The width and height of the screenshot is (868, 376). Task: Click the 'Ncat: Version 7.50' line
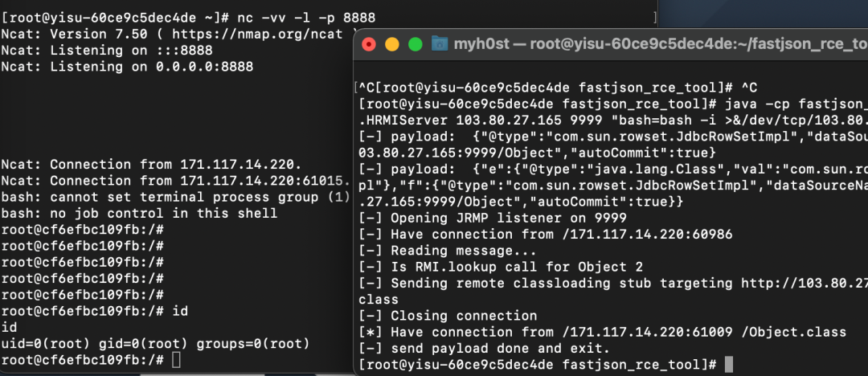point(178,34)
